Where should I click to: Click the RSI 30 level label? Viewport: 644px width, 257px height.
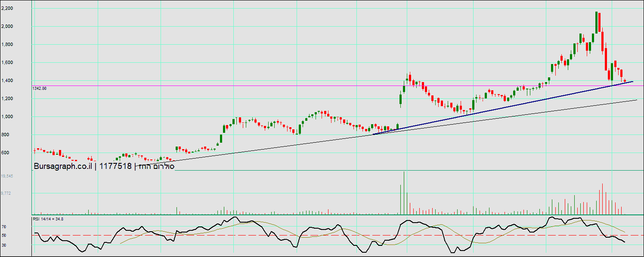[3, 245]
